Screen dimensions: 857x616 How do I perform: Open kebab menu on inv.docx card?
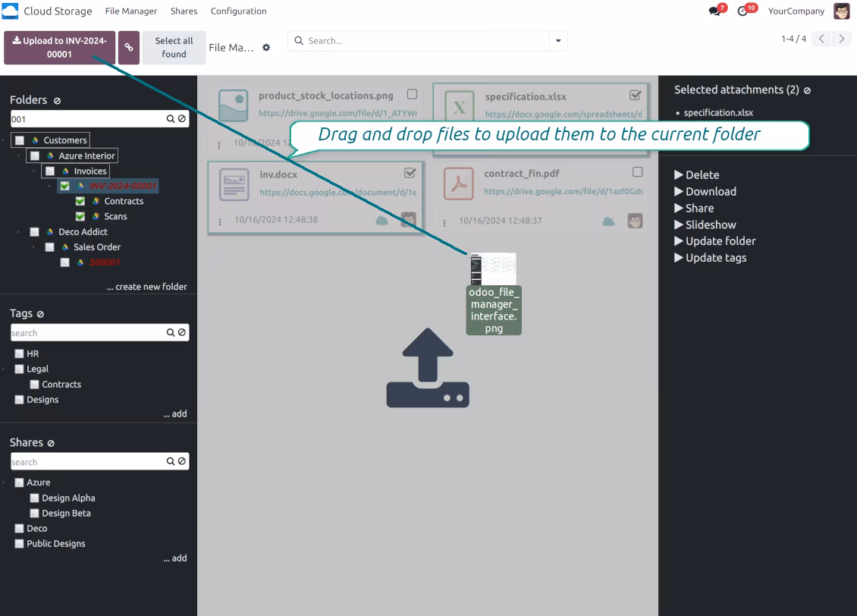point(220,222)
